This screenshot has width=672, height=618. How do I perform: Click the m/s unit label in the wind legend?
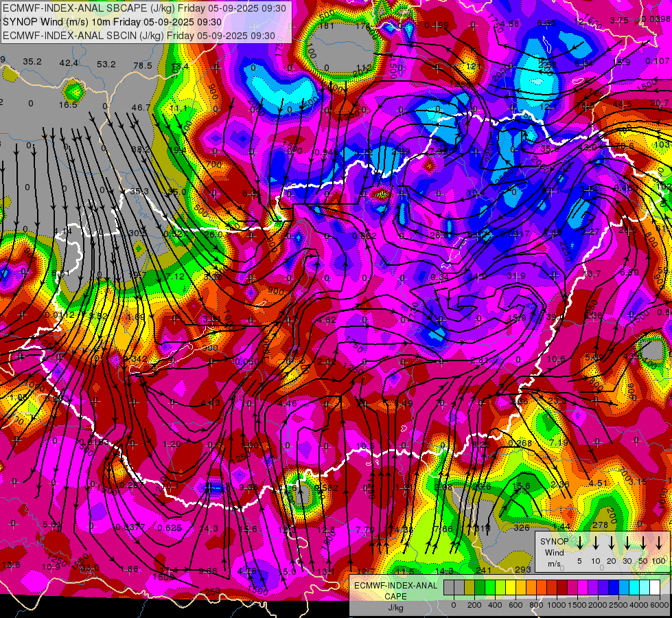tap(554, 564)
